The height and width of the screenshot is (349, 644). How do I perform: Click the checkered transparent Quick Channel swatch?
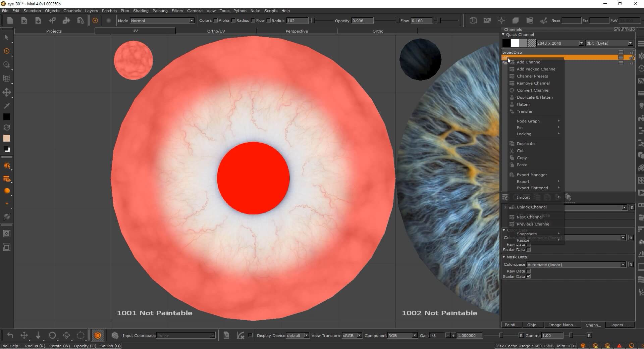click(x=532, y=43)
